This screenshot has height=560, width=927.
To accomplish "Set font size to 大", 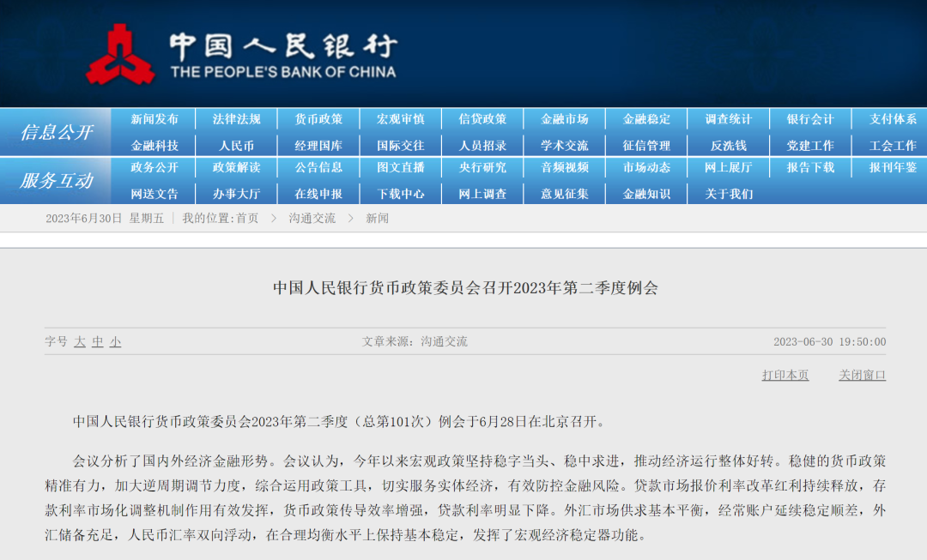I will coord(80,341).
